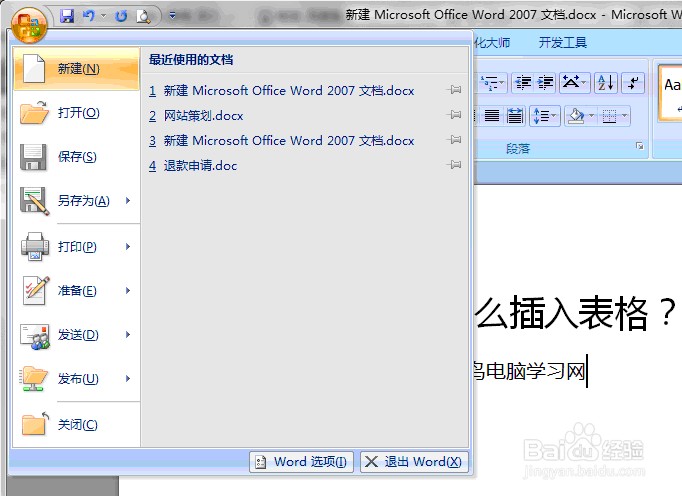Screen dimensions: 682x496
Task: Select 新建(N) in the Office menu
Action: point(77,69)
